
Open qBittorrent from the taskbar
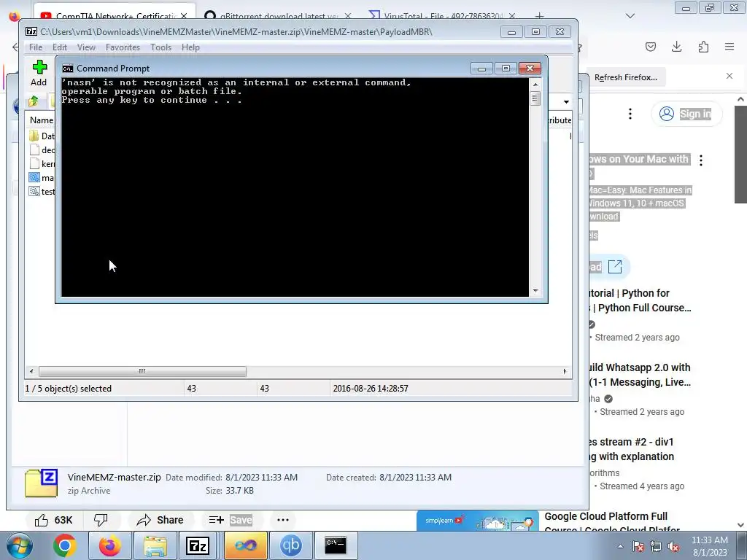tap(291, 545)
